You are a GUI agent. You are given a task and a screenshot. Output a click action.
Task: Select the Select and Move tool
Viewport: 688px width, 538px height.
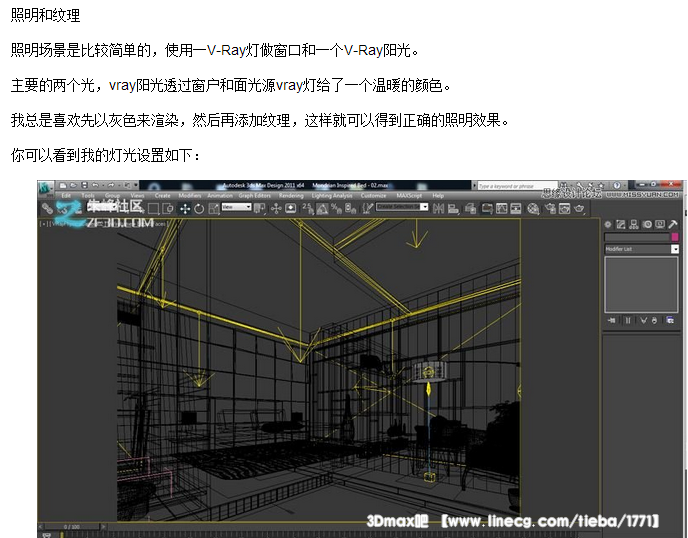pyautogui.click(x=185, y=209)
